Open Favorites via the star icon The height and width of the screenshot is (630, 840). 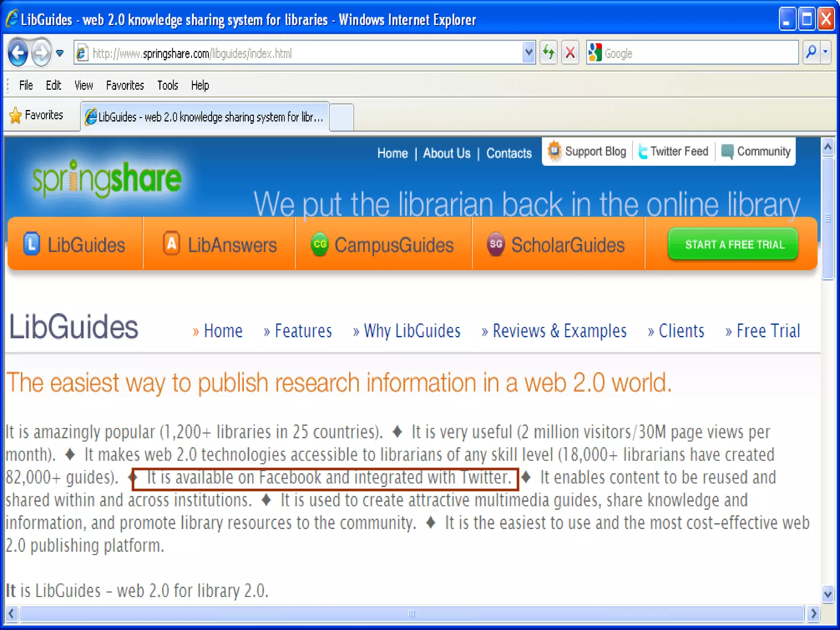[16, 116]
